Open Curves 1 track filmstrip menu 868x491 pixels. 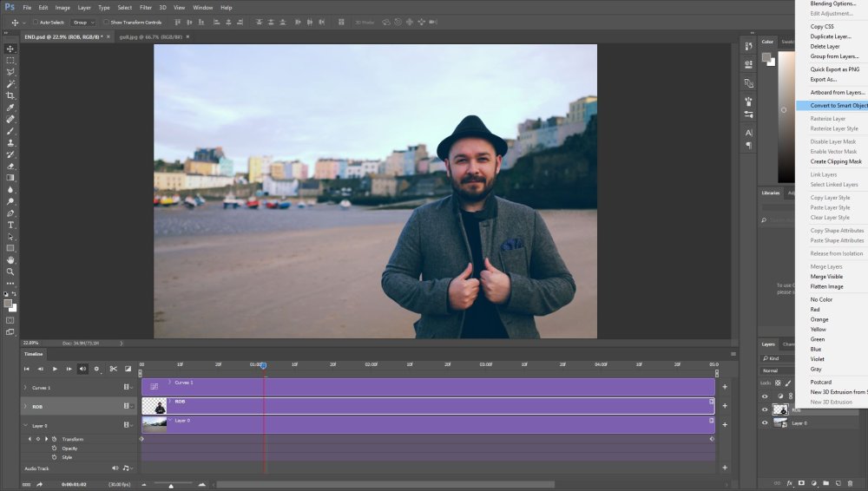(128, 388)
